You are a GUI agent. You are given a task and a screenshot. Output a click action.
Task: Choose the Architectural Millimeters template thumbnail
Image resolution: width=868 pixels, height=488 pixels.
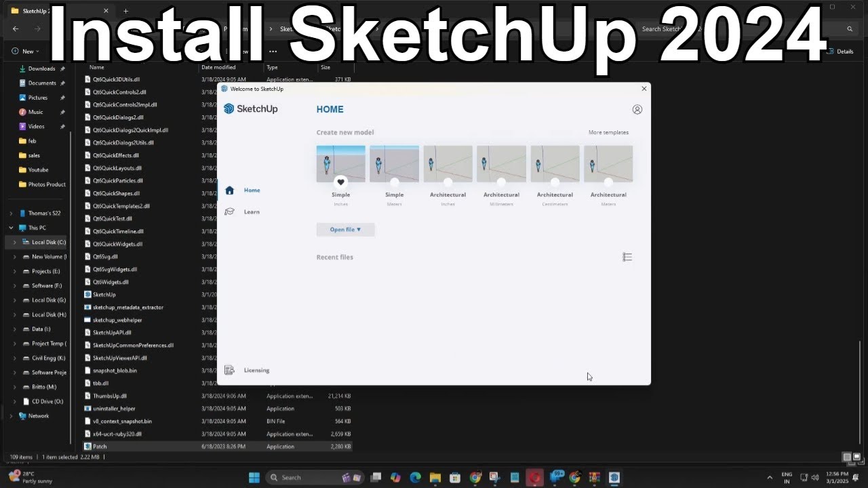tap(501, 163)
